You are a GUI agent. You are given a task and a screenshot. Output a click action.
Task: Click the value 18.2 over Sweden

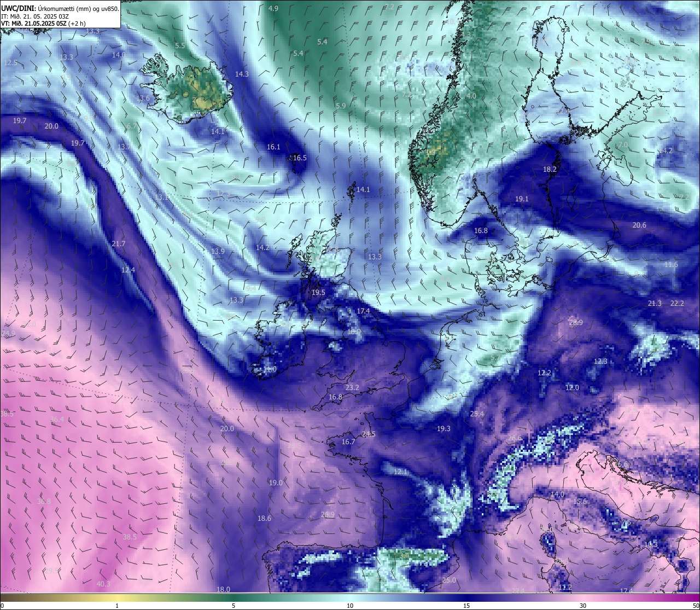(550, 170)
